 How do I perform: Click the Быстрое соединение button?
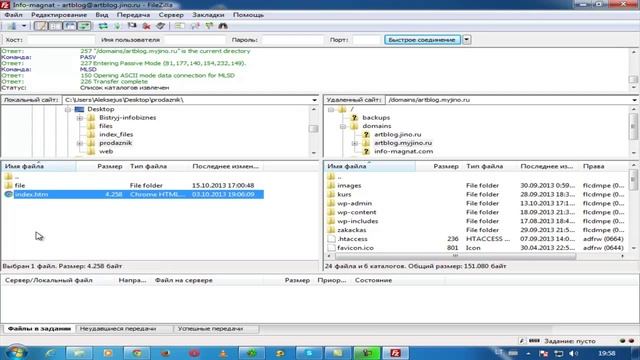coord(422,40)
